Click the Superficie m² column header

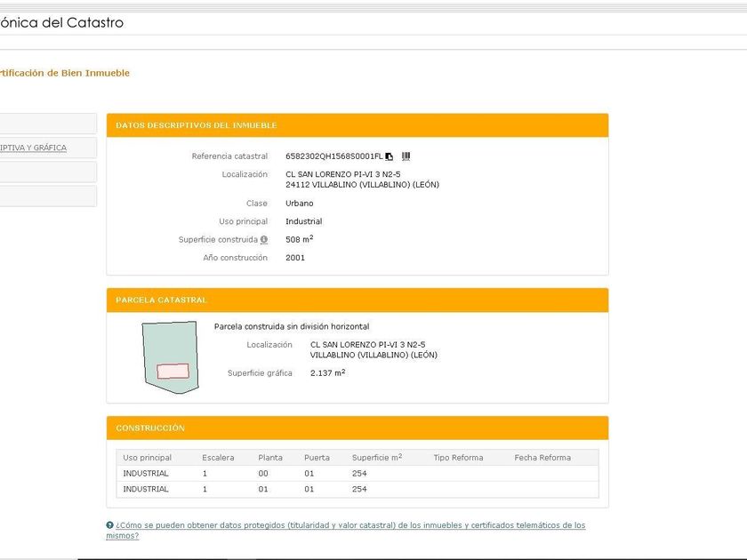pos(376,458)
